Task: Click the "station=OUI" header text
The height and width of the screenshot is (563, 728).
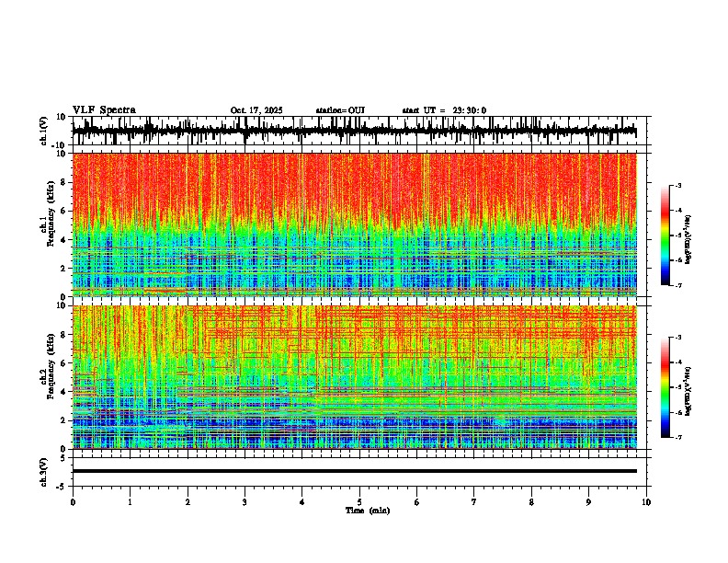Action: tap(340, 110)
